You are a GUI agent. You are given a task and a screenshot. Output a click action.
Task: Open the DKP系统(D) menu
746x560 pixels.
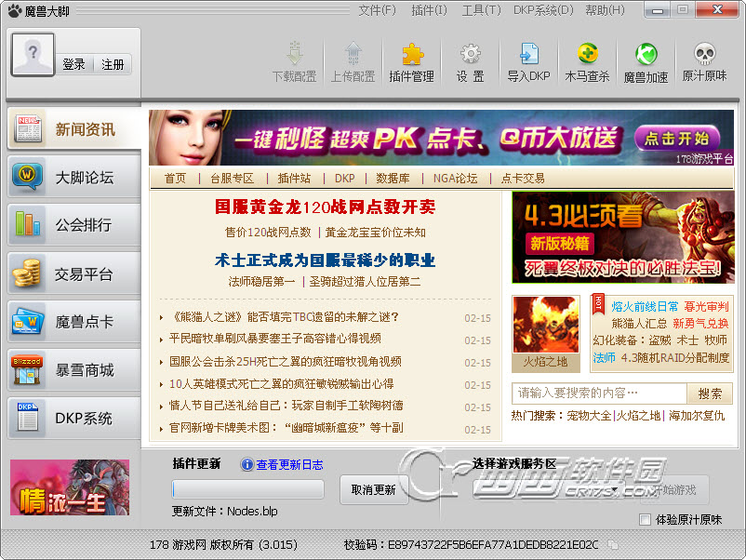coord(543,10)
